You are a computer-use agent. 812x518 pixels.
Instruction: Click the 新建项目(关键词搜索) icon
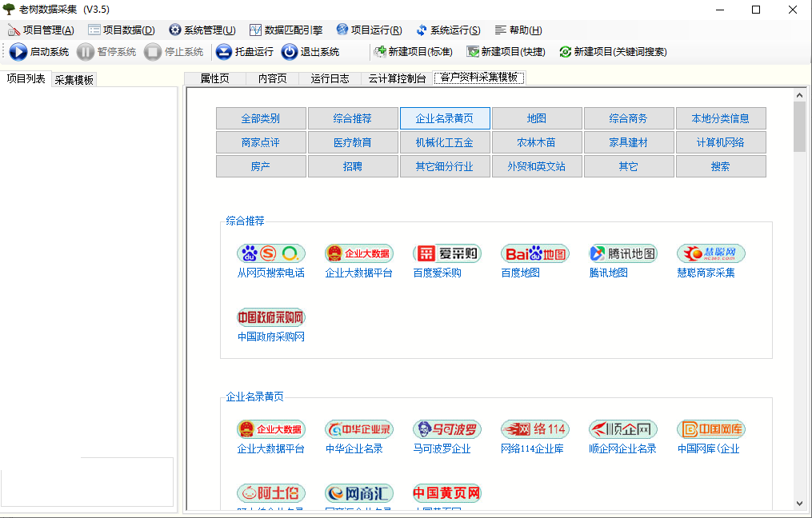tap(566, 52)
